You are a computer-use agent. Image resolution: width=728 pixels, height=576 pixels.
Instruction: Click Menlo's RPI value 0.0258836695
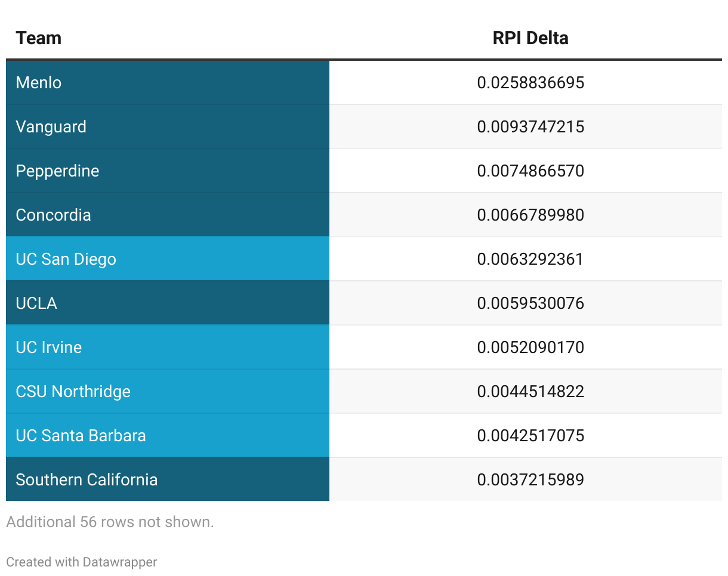coord(530,82)
